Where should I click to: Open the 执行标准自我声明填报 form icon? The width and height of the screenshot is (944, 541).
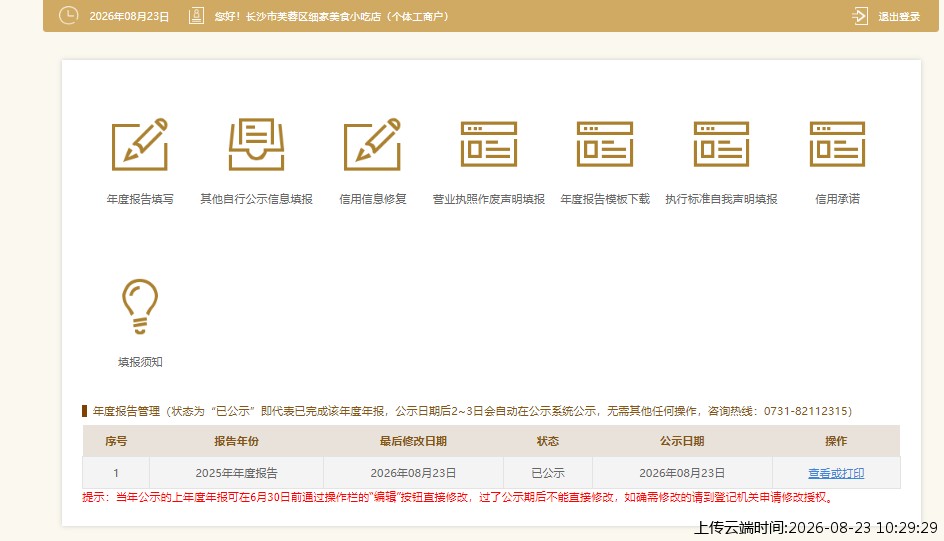tap(721, 144)
